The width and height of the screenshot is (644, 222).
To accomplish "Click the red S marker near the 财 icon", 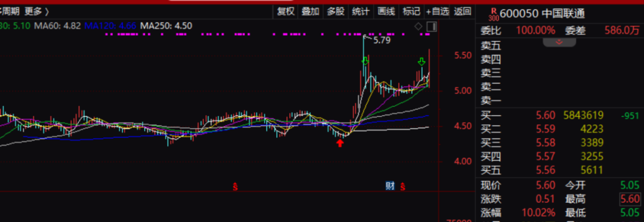I will point(403,186).
